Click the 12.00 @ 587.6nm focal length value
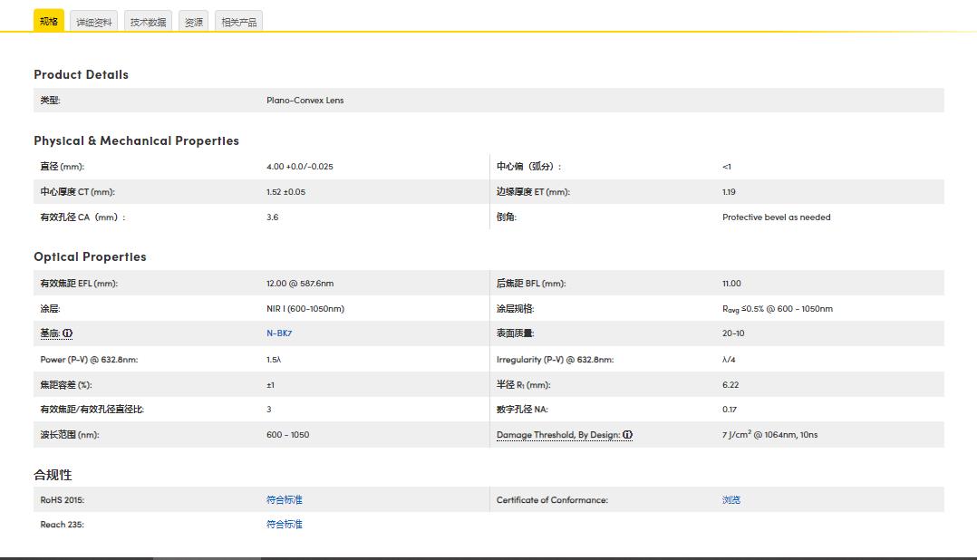The image size is (977, 560). [x=300, y=284]
